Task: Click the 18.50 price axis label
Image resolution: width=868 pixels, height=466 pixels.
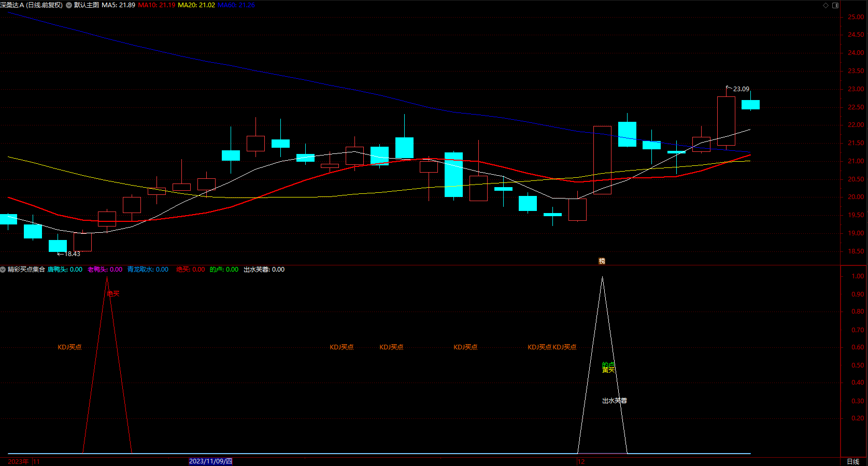Action: coord(856,251)
